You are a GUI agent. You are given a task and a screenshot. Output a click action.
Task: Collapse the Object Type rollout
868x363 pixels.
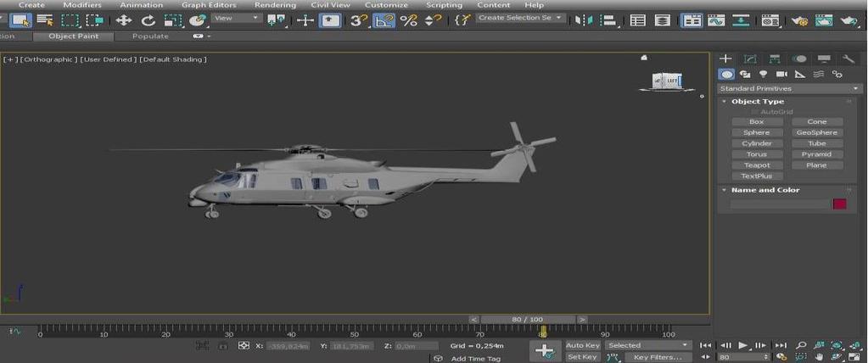click(756, 101)
